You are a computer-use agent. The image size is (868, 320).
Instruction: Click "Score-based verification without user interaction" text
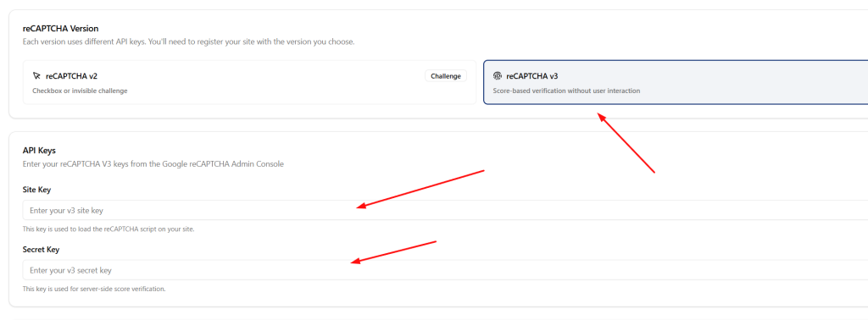566,91
